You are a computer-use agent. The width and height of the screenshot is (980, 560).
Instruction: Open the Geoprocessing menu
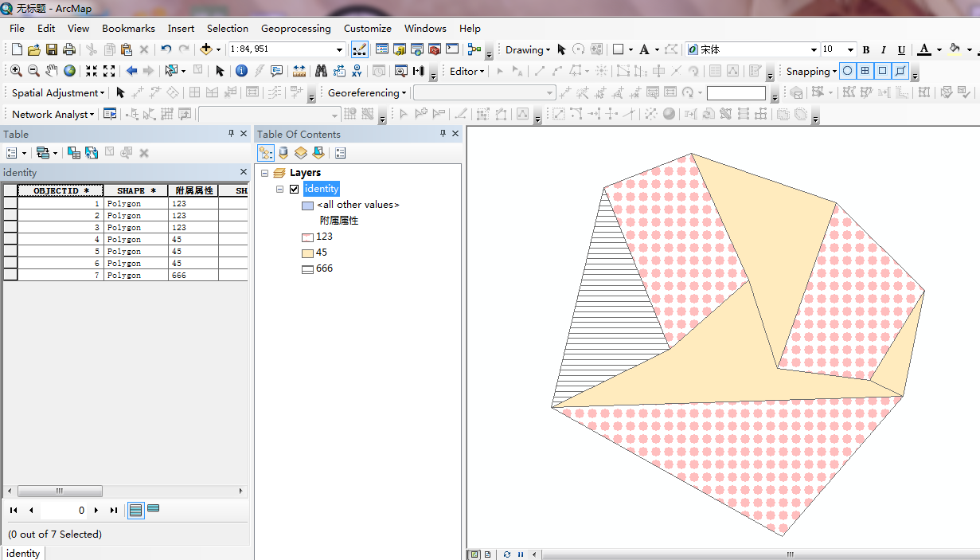[x=295, y=28]
